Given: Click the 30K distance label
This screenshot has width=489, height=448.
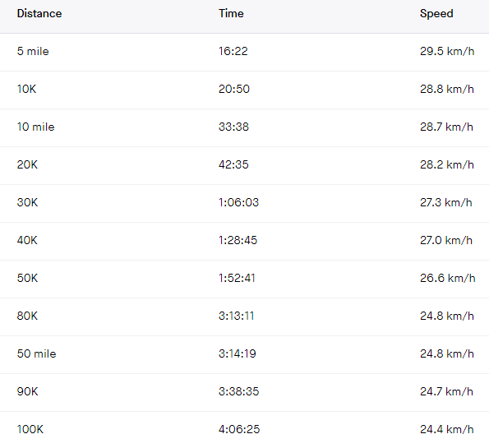Looking at the screenshot, I should tap(27, 202).
